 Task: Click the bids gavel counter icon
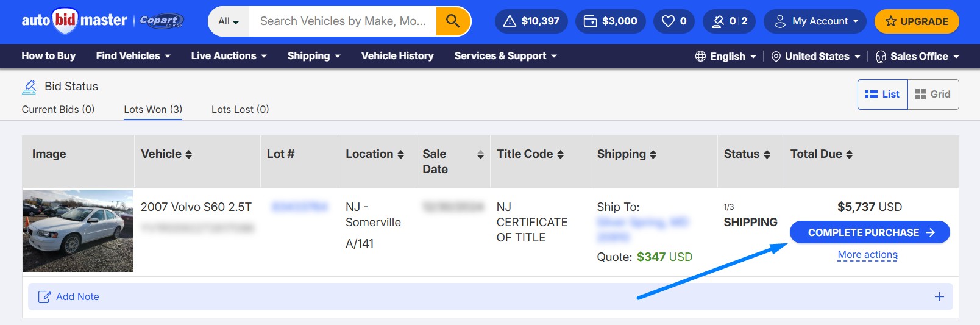coord(718,21)
